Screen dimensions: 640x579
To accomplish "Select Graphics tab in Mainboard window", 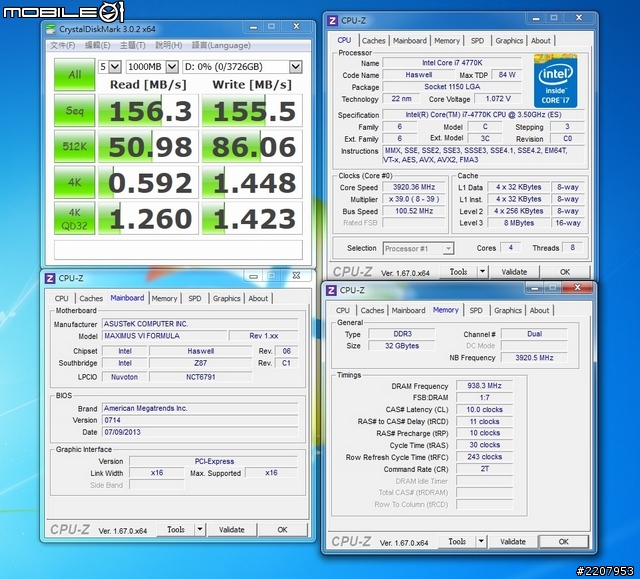I will pos(227,298).
